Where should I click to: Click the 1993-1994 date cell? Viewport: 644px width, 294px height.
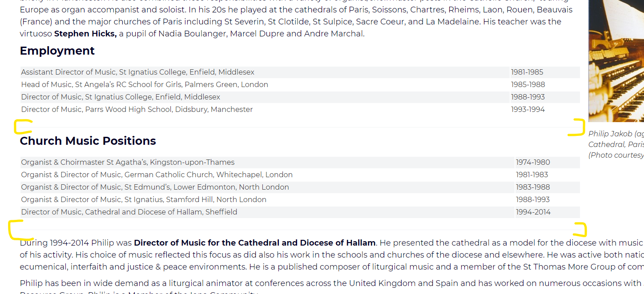tap(528, 110)
